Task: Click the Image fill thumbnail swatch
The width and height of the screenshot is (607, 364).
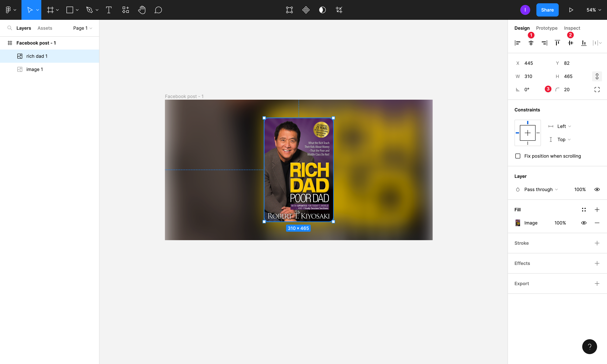Action: click(x=518, y=223)
